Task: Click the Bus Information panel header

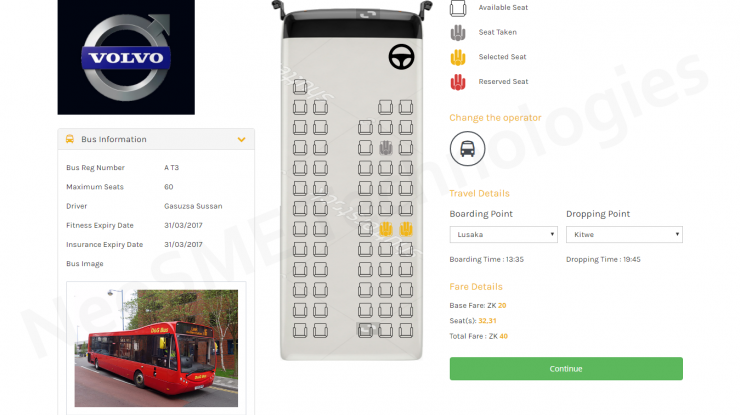Action: tap(156, 139)
